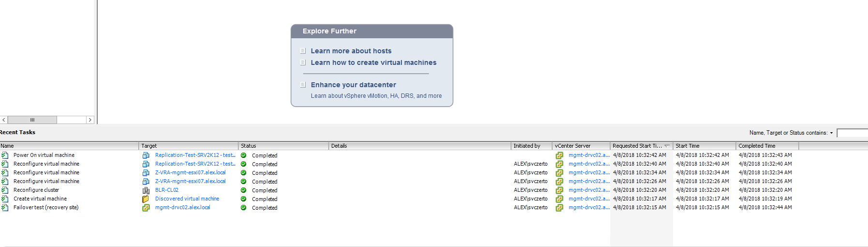The height and width of the screenshot is (247, 868).
Task: Click the Enhance your datacenter document icon
Action: click(303, 85)
